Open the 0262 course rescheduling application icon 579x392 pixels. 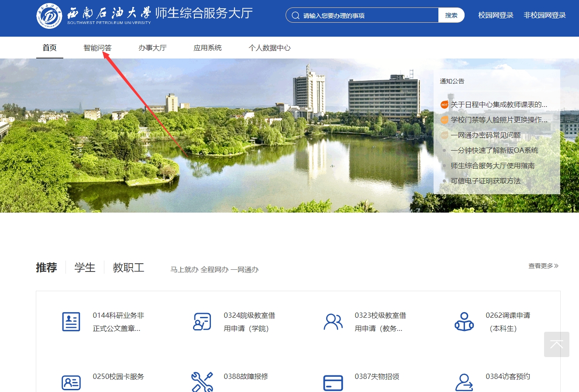464,322
